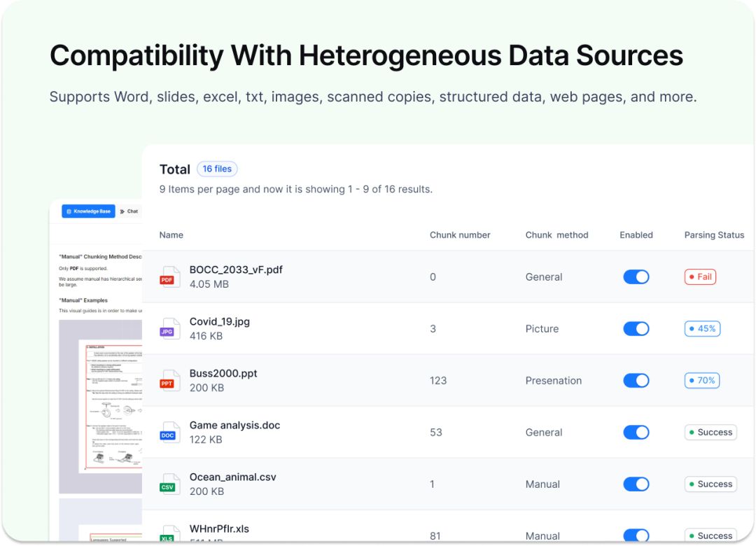Click the 45% parsing progress badge
756x546 pixels.
[x=702, y=329]
